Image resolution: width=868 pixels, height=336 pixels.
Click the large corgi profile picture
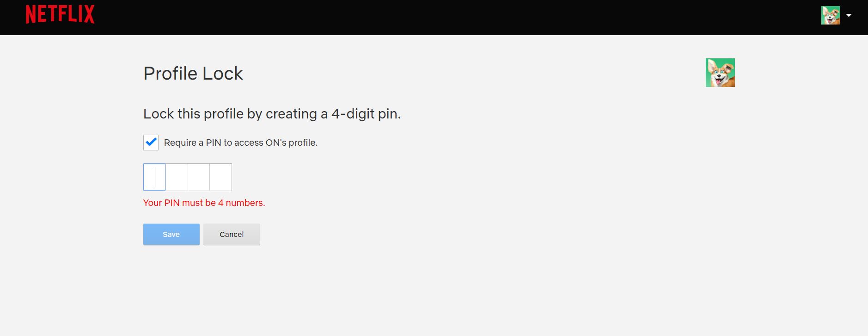pyautogui.click(x=720, y=73)
